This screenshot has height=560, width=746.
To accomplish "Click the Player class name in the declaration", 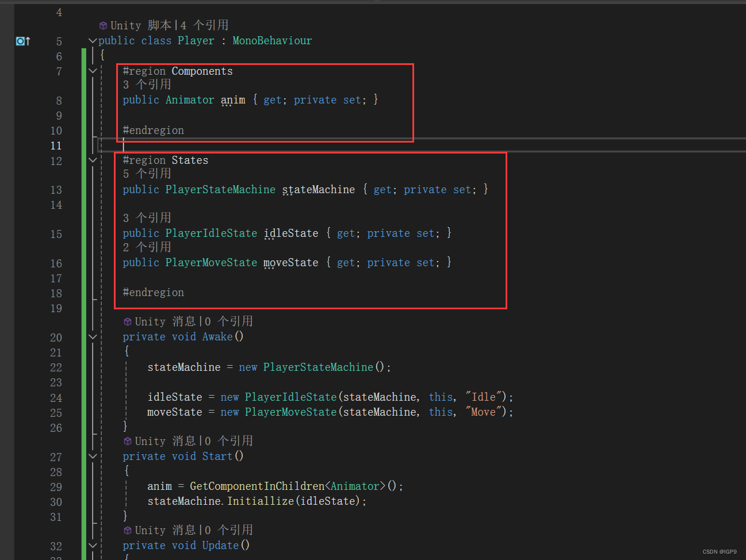I will (x=196, y=41).
